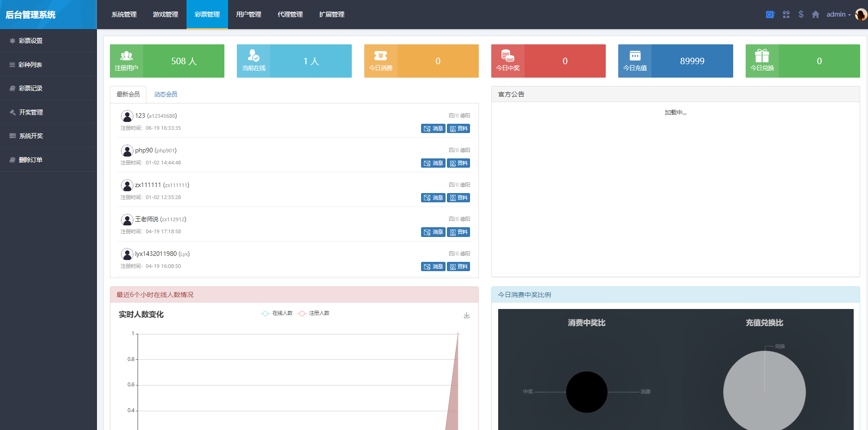
Task: Open the 用户管理 top menu
Action: [x=248, y=14]
